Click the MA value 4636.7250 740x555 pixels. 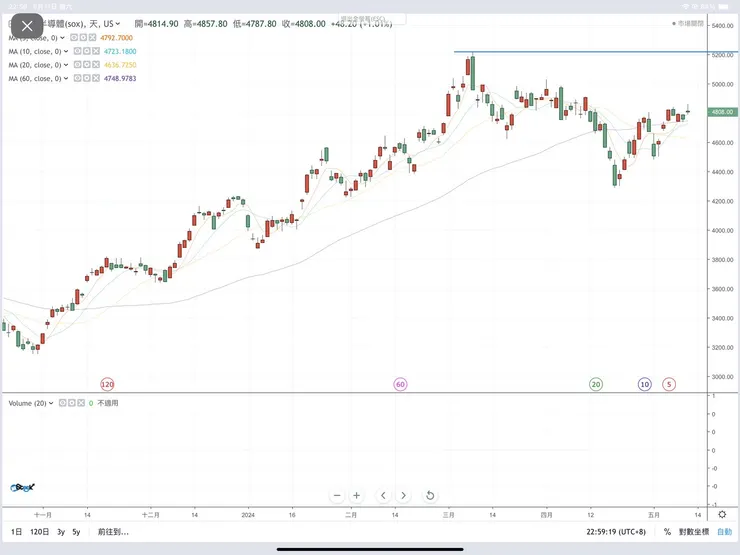coord(120,65)
